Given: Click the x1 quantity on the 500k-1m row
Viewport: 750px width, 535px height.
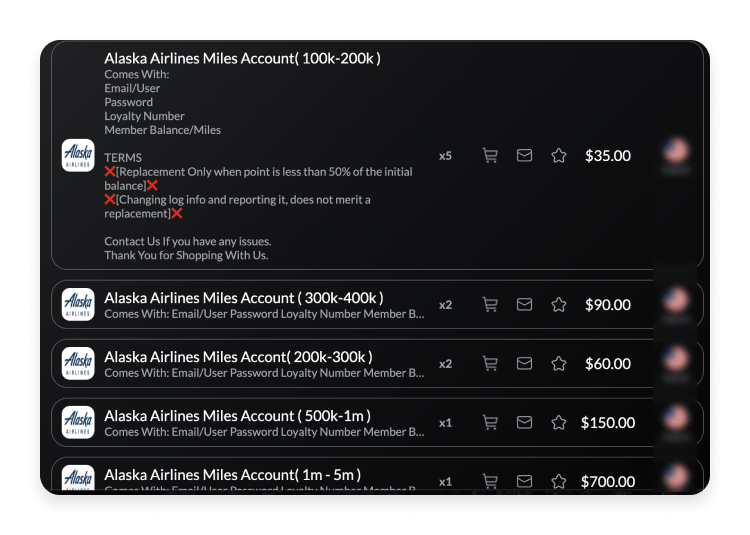Looking at the screenshot, I should pos(445,423).
